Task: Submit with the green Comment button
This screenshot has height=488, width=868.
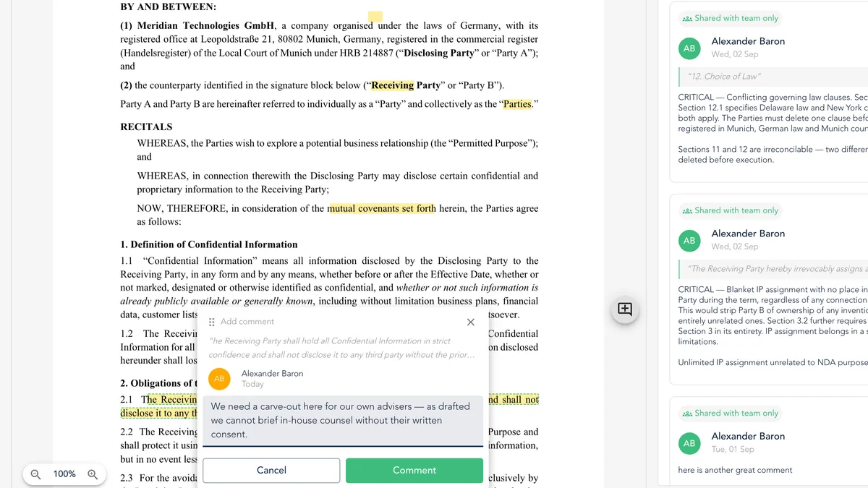Action: (x=414, y=470)
